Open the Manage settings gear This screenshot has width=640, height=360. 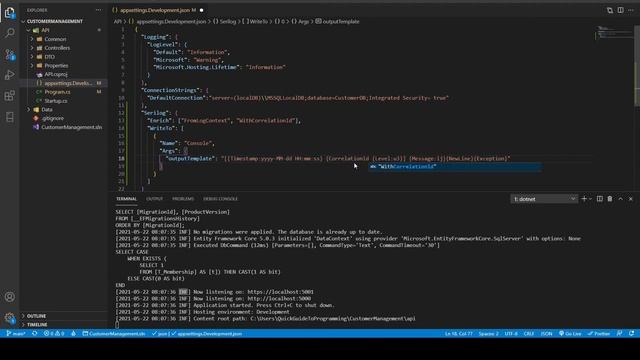coord(9,318)
